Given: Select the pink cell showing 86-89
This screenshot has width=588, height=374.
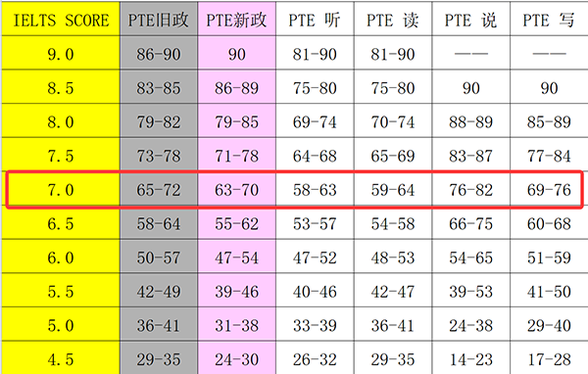Looking at the screenshot, I should (x=236, y=87).
